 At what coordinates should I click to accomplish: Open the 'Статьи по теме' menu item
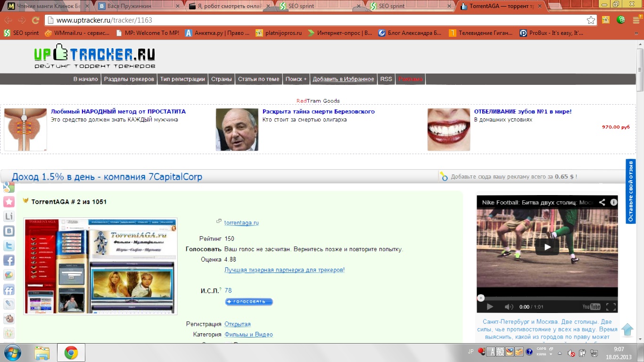coord(258,79)
